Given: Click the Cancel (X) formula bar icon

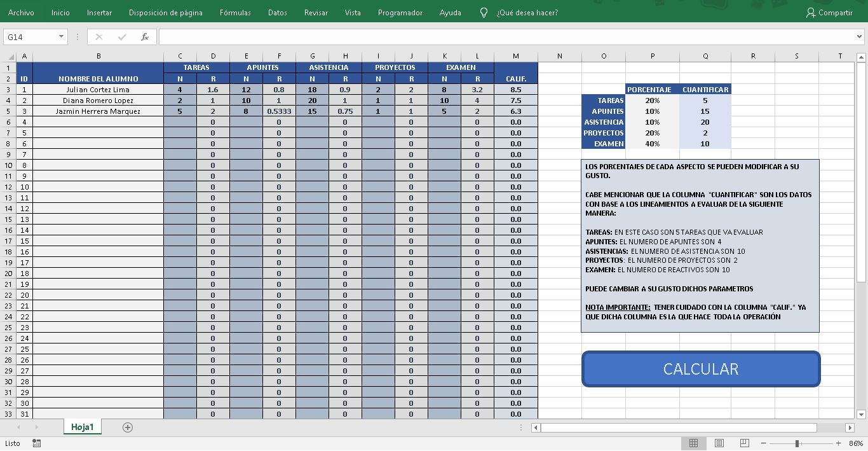Looking at the screenshot, I should (99, 37).
